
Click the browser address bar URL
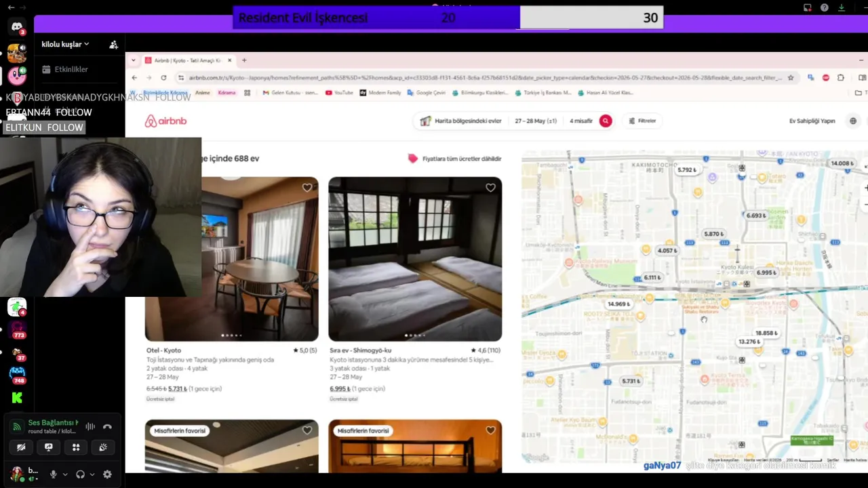click(485, 78)
